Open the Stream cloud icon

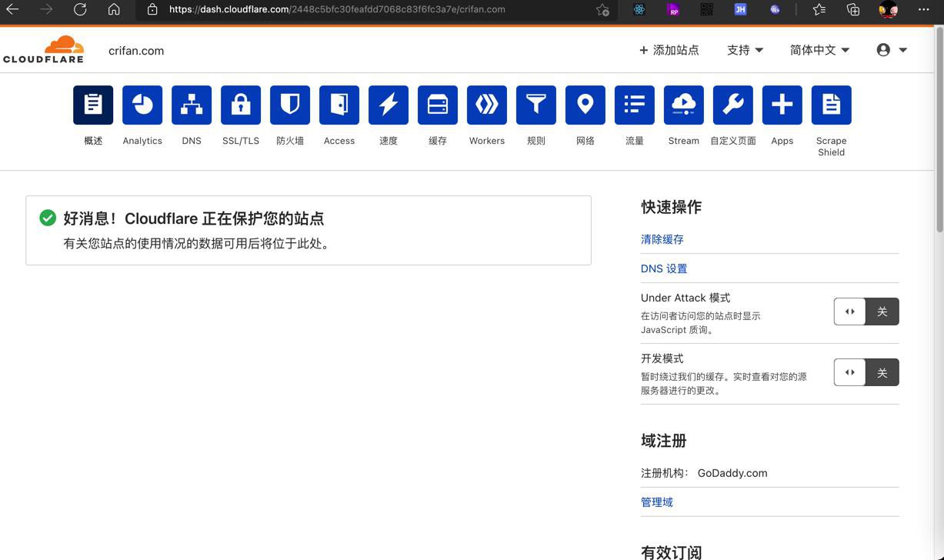click(x=684, y=105)
